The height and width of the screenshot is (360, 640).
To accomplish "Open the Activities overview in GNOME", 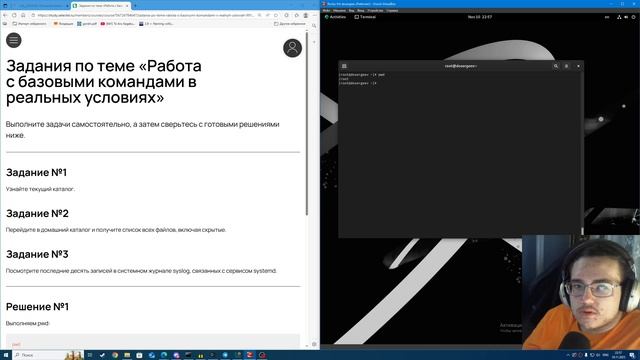I will pos(335,17).
